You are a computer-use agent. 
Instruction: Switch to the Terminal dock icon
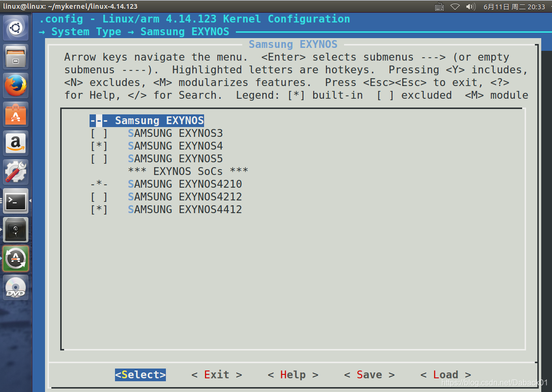click(16, 201)
